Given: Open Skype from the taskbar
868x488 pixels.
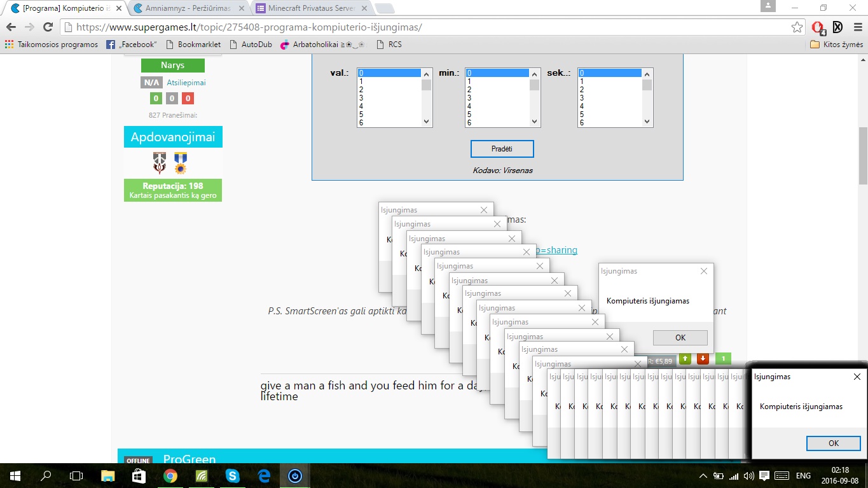Looking at the screenshot, I should pyautogui.click(x=232, y=476).
